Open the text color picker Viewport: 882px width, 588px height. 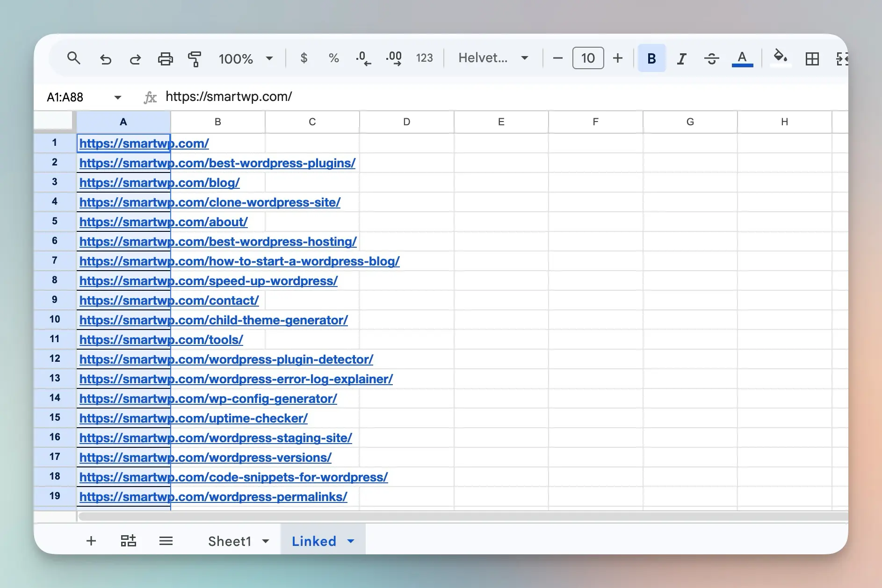[x=742, y=58]
